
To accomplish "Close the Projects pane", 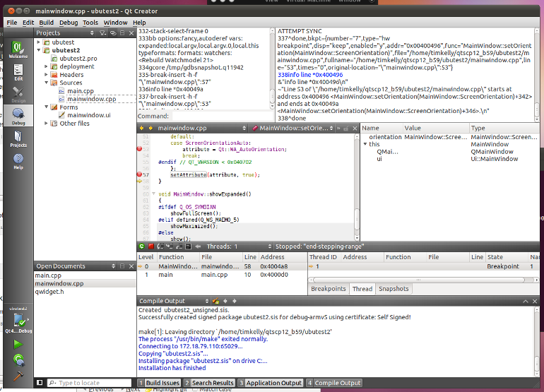I will [x=131, y=33].
